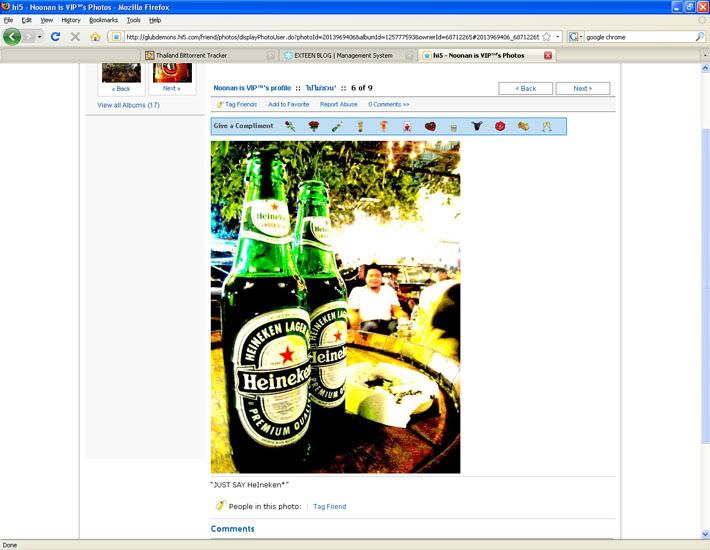Switch to EXTEEN BLOG Management System tab
Viewport: 710px width, 550px height.
(348, 55)
